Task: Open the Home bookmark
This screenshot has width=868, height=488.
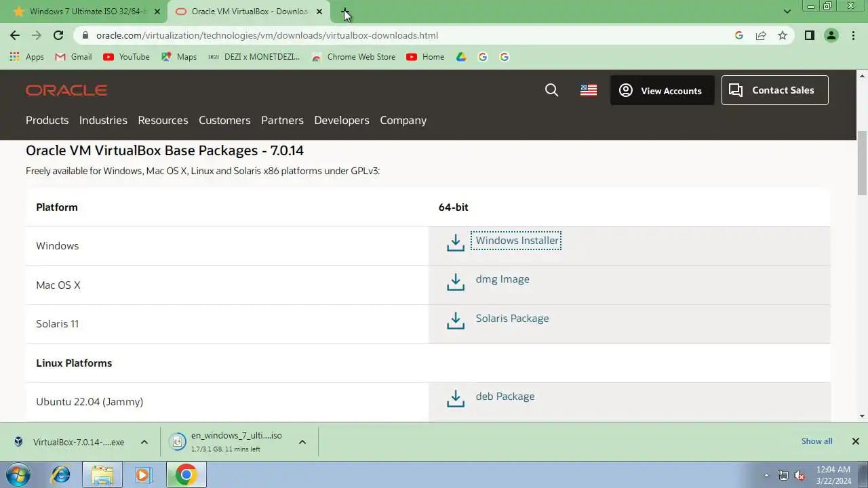Action: tap(425, 57)
